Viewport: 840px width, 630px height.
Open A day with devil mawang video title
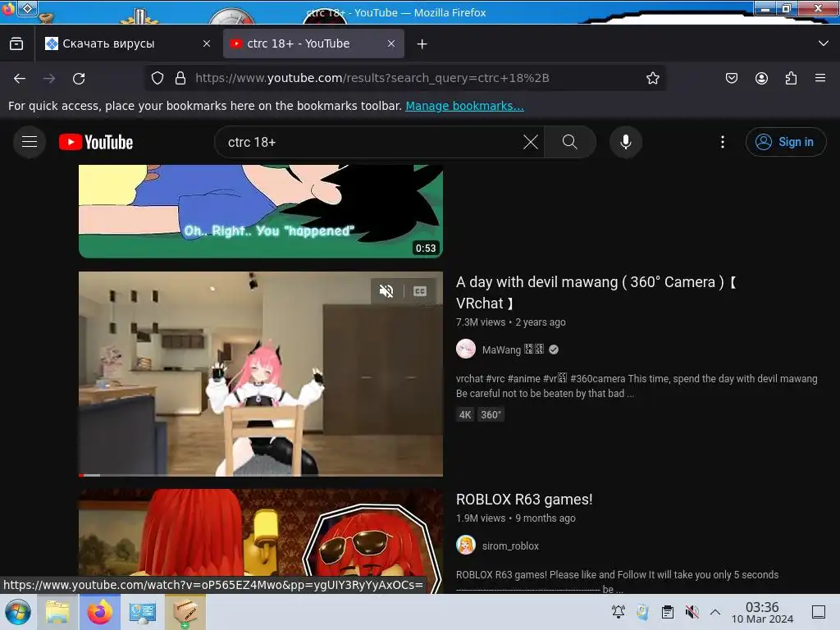(x=596, y=293)
